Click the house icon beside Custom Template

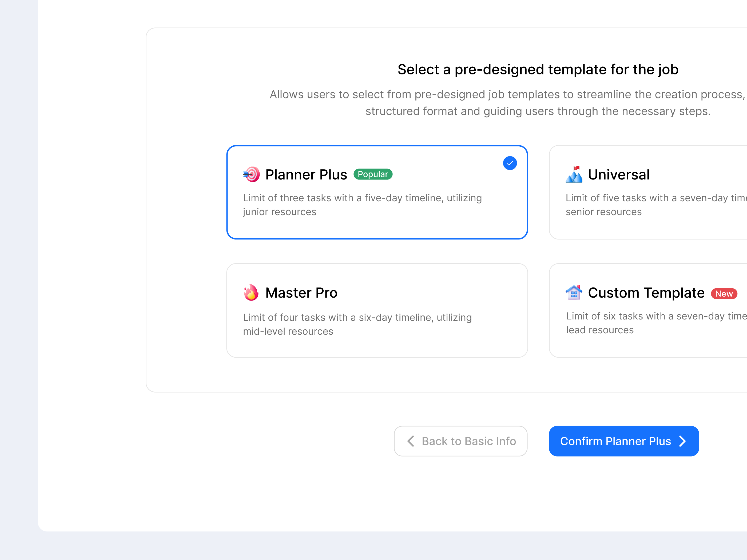[574, 293]
